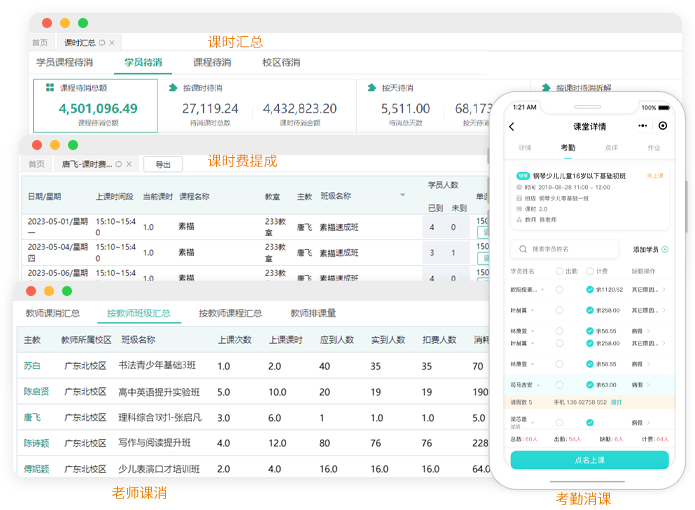Open teacher 苏白 link
Image resolution: width=695 pixels, height=510 pixels.
pyautogui.click(x=32, y=366)
